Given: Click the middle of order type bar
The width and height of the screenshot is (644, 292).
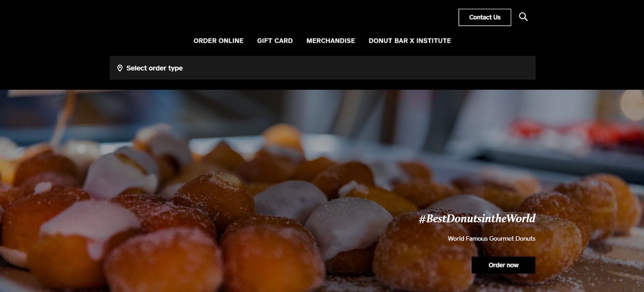Looking at the screenshot, I should [x=322, y=68].
